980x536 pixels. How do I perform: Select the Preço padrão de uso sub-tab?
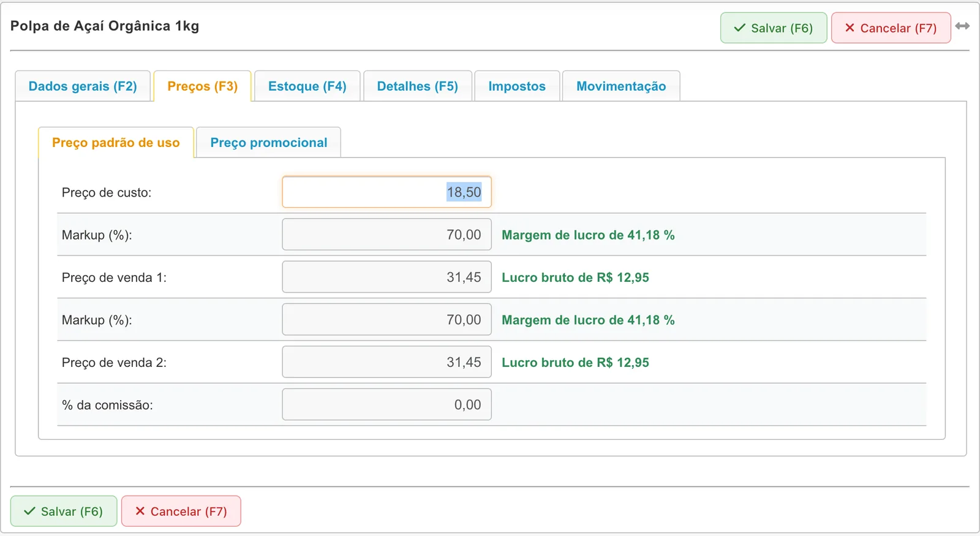[116, 143]
